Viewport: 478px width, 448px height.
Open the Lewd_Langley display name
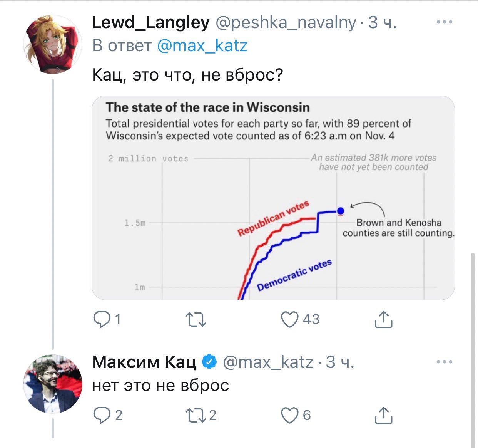click(150, 23)
